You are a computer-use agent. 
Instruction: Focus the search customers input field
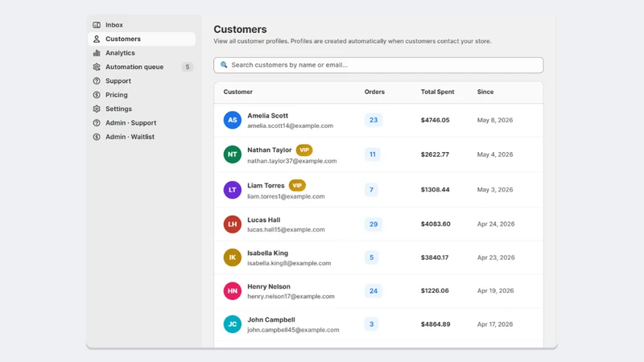pos(378,65)
